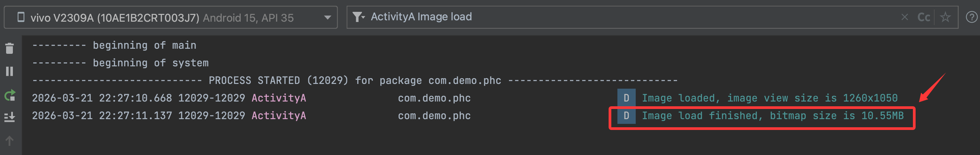Click the first ActivityA tag in log
This screenshot has width=980, height=155.
tap(279, 98)
